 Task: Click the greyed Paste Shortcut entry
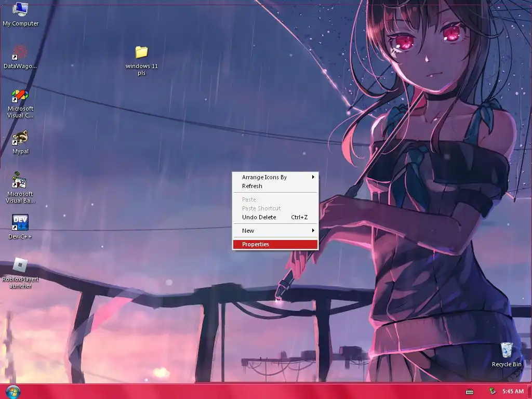(x=275, y=208)
